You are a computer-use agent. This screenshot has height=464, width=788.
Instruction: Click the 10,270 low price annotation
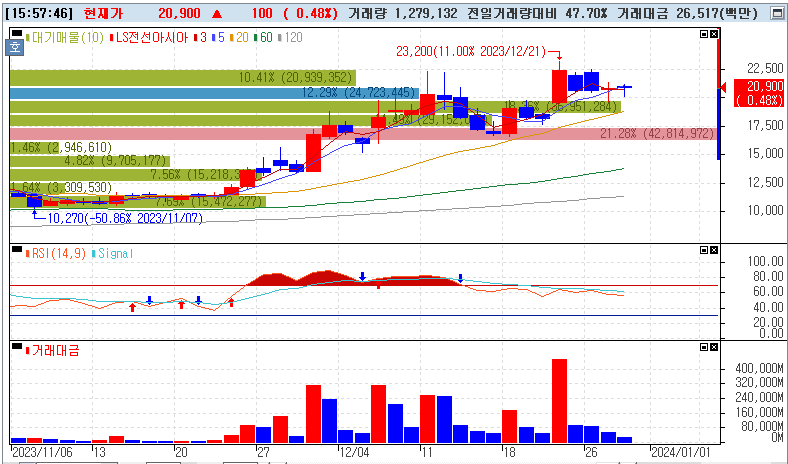(125, 218)
